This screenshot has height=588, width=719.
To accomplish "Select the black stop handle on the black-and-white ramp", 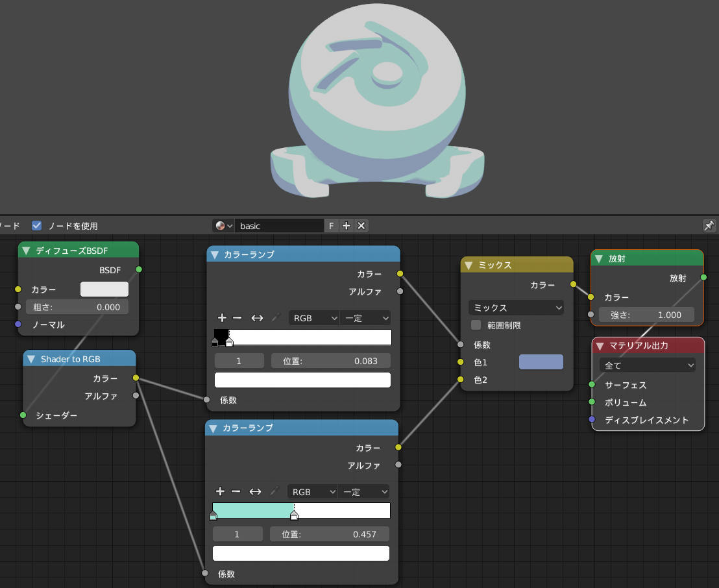I will point(215,341).
